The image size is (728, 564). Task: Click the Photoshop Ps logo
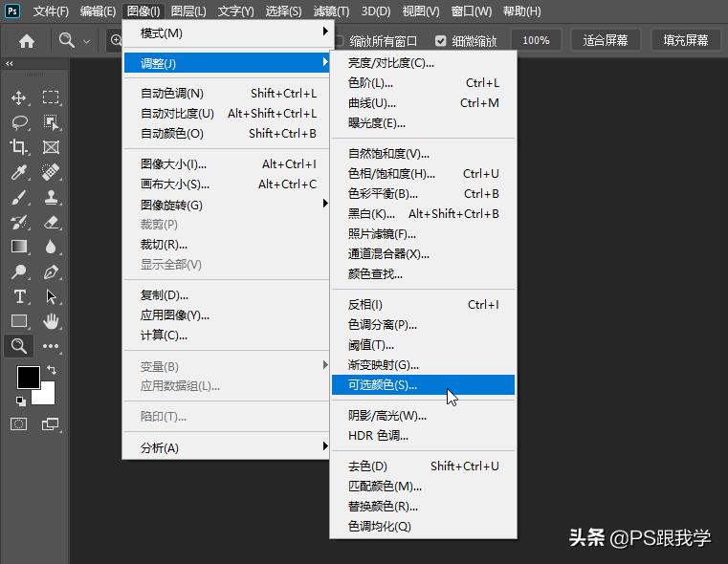coord(12,11)
